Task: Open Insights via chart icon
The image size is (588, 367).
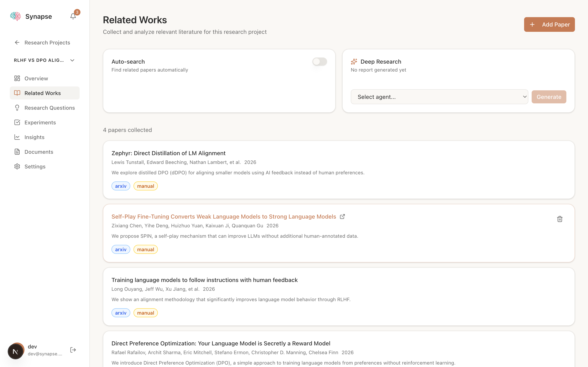Action: pos(17,137)
